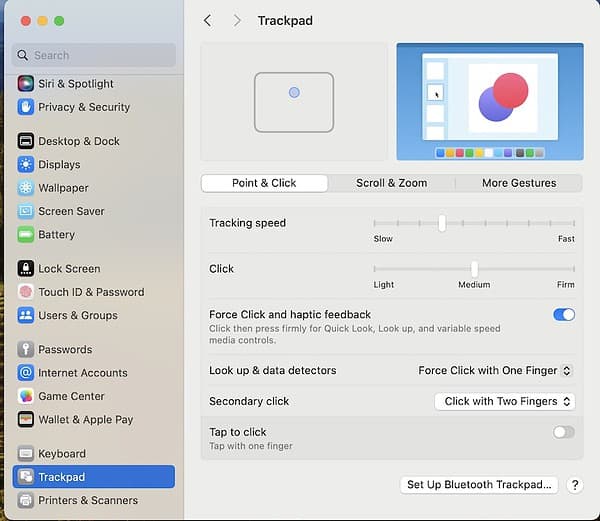The width and height of the screenshot is (600, 521).
Task: Click the Game Center icon
Action: (26, 396)
